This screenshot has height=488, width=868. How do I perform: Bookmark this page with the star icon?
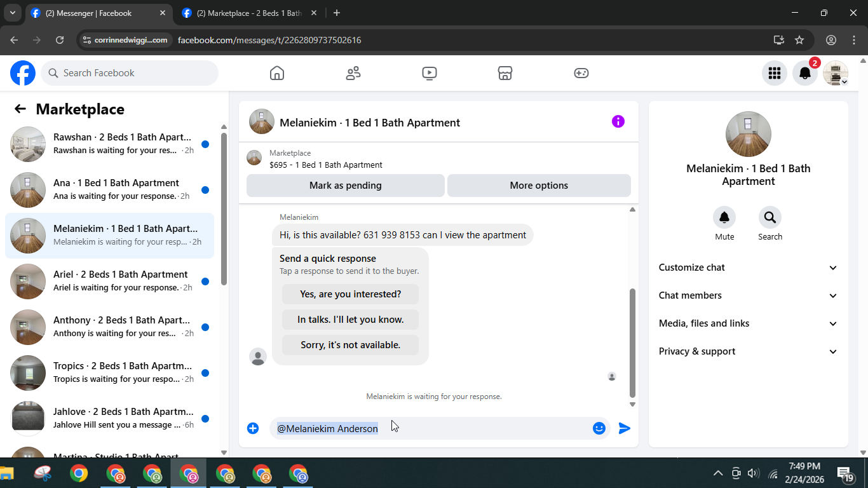point(799,40)
